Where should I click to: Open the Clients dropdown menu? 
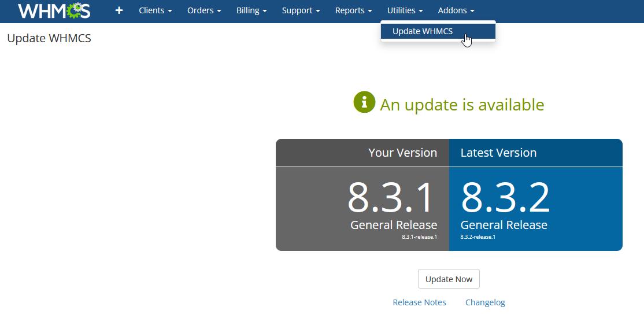pyautogui.click(x=156, y=10)
